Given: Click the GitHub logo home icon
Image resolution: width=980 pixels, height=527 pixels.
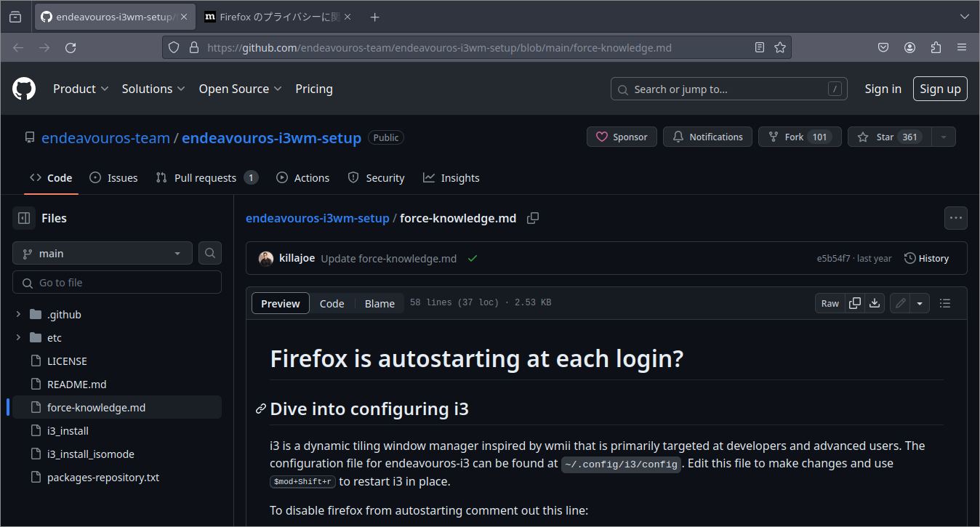Looking at the screenshot, I should [24, 89].
